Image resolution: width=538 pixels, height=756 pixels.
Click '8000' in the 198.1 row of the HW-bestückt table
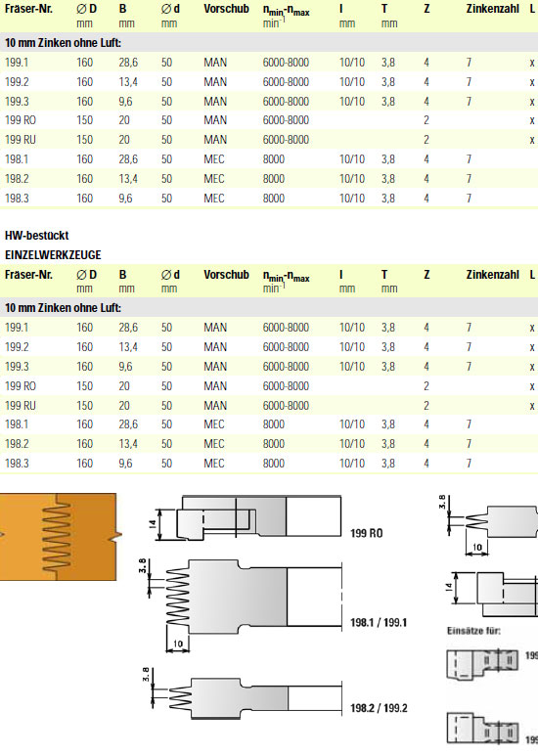tap(274, 424)
